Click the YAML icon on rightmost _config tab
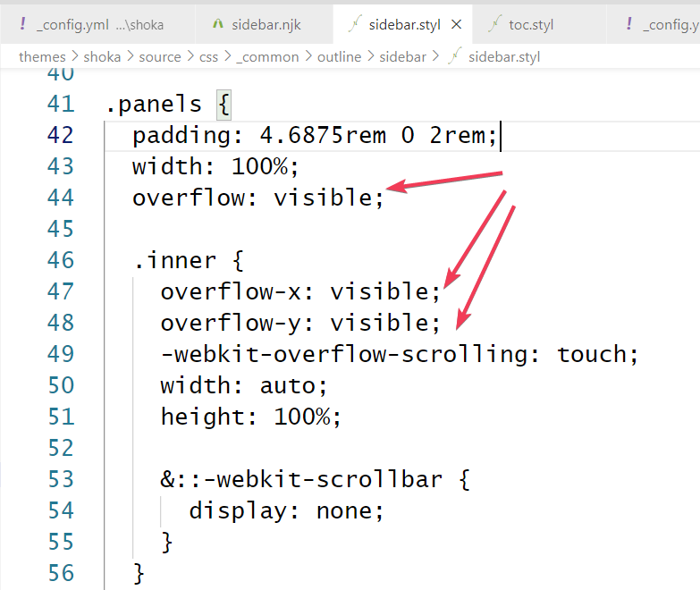The image size is (700, 590). click(x=630, y=24)
